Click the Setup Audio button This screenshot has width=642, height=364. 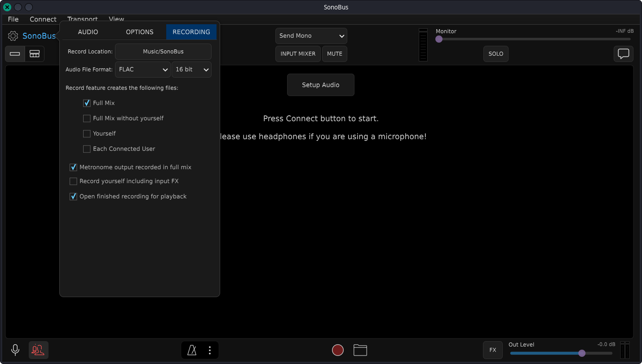321,85
